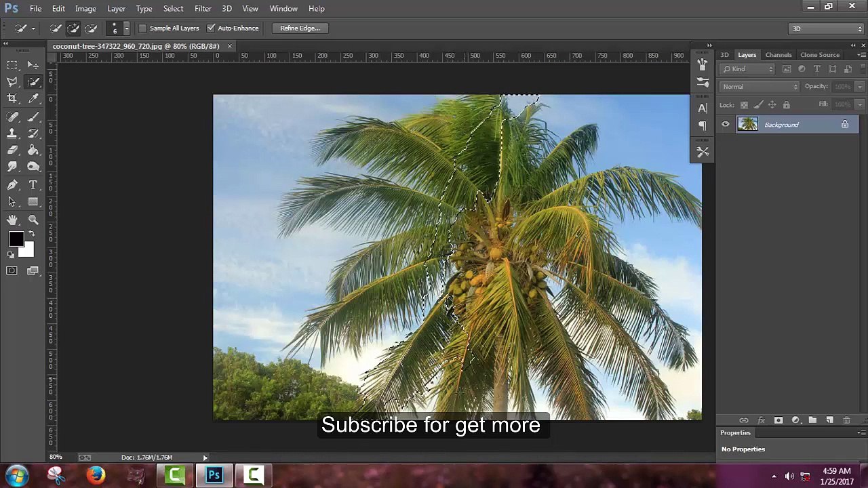
Task: Select the Eyedropper tool
Action: point(33,99)
